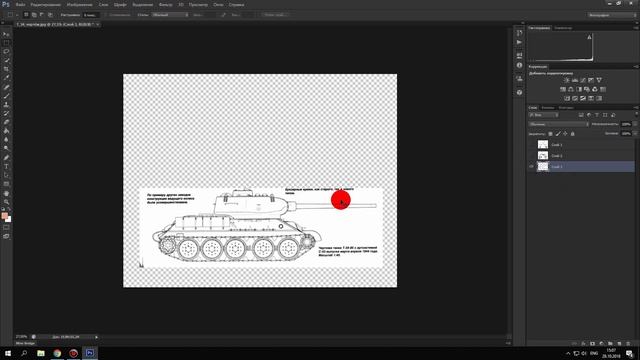This screenshot has height=360, width=640.
Task: Hide the Слой 1 layer eye icon
Action: click(x=531, y=167)
